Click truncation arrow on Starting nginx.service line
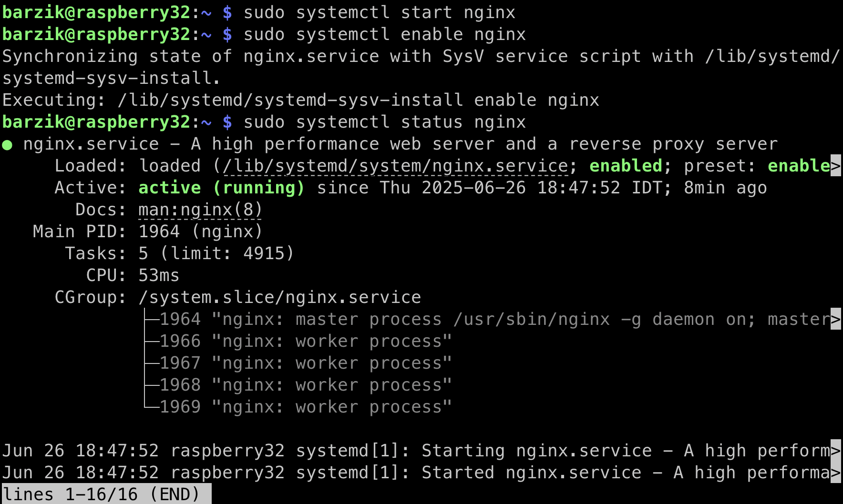The height and width of the screenshot is (504, 843). 835,450
